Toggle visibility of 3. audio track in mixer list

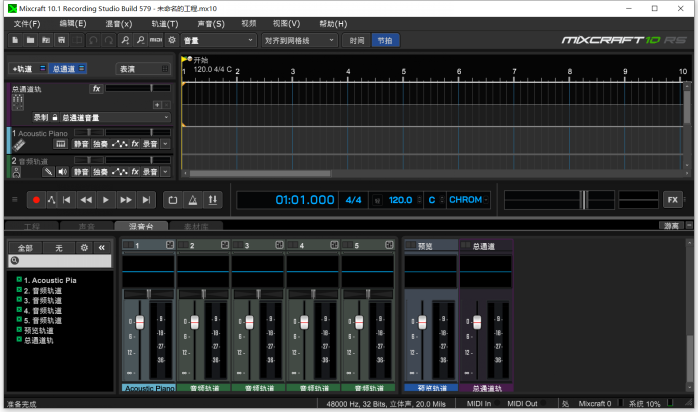[x=19, y=300]
